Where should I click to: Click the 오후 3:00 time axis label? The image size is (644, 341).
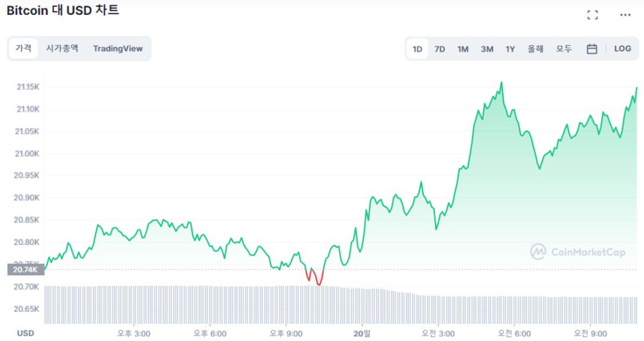coord(135,333)
